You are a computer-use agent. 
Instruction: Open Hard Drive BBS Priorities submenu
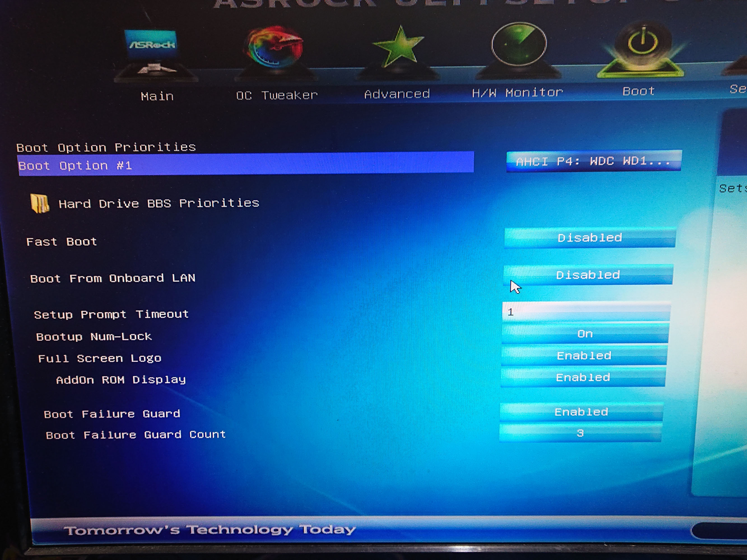click(159, 204)
